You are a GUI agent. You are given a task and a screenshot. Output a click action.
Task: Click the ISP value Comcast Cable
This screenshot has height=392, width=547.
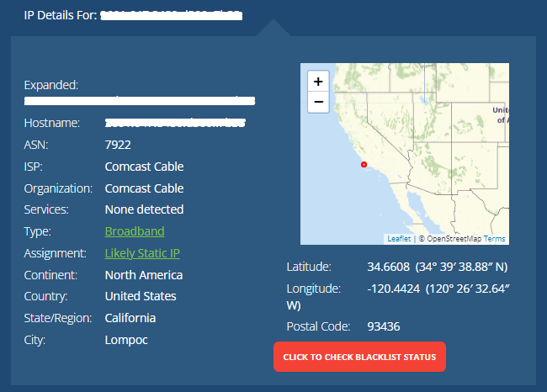[144, 167]
